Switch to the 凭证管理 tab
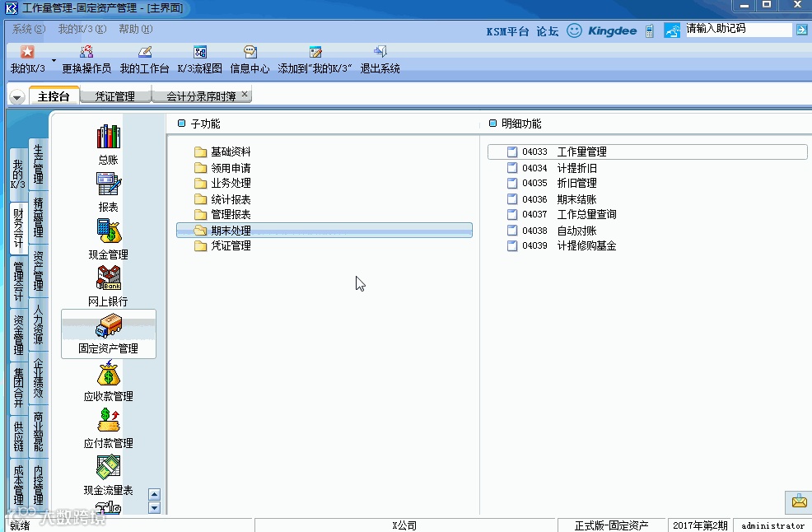The image size is (812, 532). [x=115, y=96]
